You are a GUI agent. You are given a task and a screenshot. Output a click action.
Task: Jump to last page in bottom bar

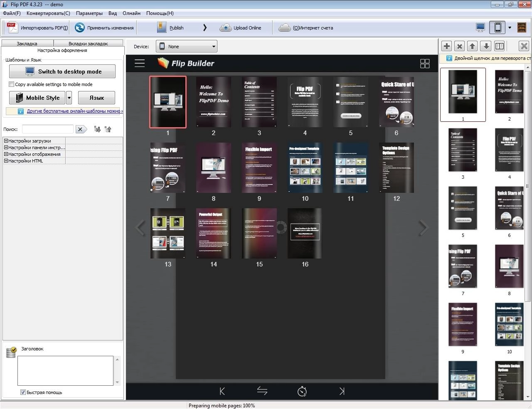point(342,391)
